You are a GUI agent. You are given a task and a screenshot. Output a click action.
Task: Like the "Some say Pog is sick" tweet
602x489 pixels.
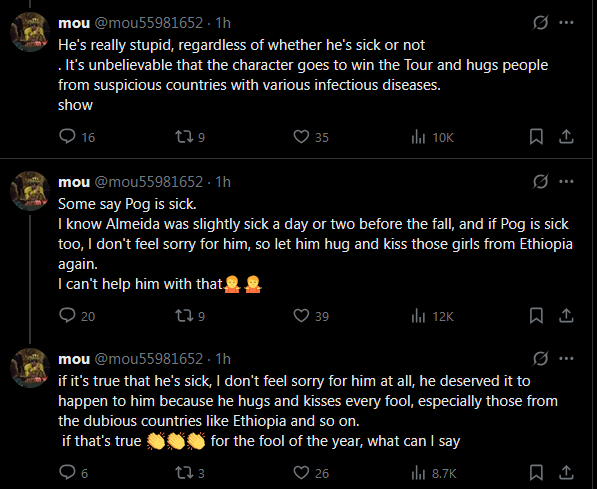click(x=301, y=316)
